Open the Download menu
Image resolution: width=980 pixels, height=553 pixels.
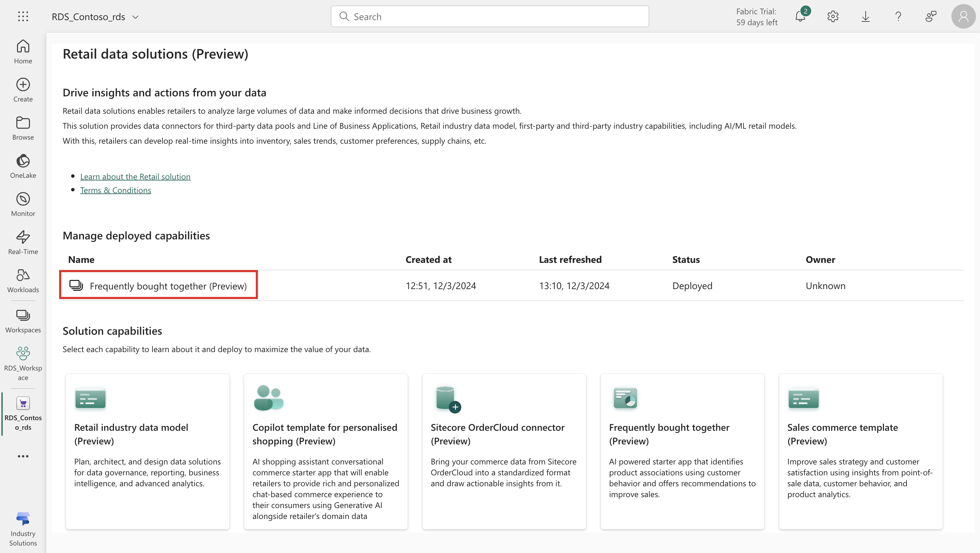pos(865,16)
